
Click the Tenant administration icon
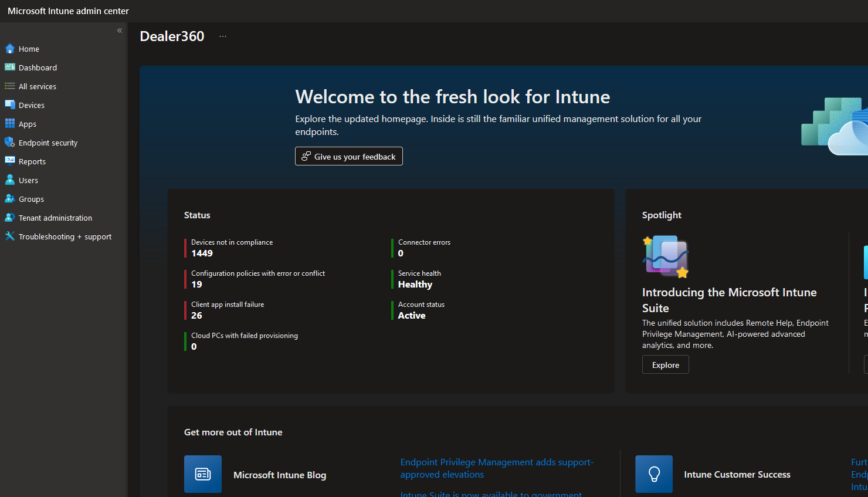click(x=10, y=218)
